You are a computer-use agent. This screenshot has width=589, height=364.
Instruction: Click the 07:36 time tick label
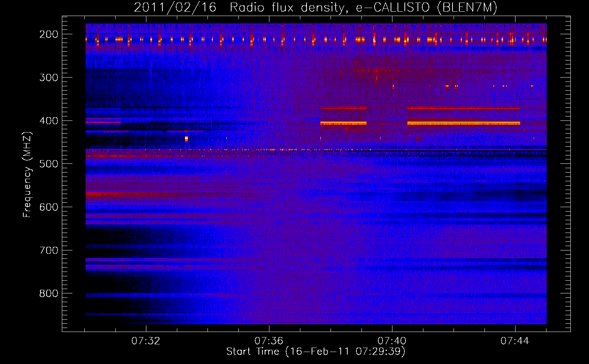click(269, 341)
